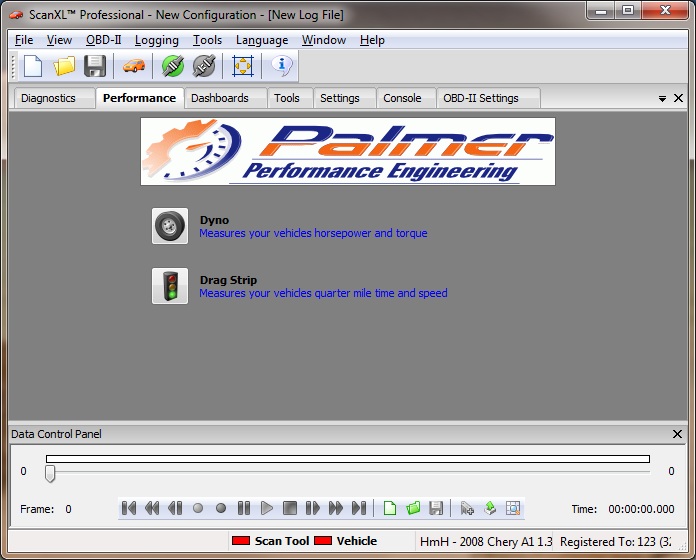Viewport: 696px width, 560px height.
Task: Open the OBD-II menu
Action: [x=103, y=40]
